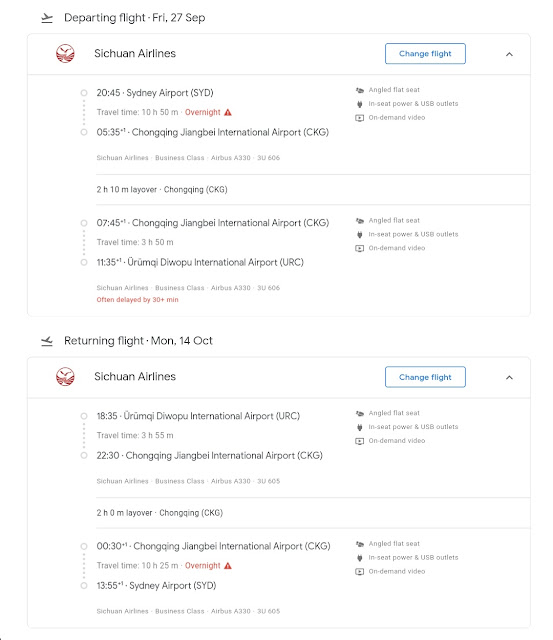
Task: Click in-seat power plug icon on Chongqing–Ürümqi leg
Action: [x=360, y=234]
